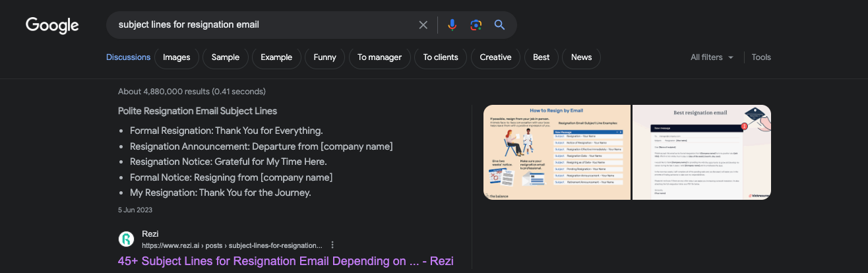Image resolution: width=868 pixels, height=273 pixels.
Task: Start voice search with microphone icon
Action: click(452, 25)
